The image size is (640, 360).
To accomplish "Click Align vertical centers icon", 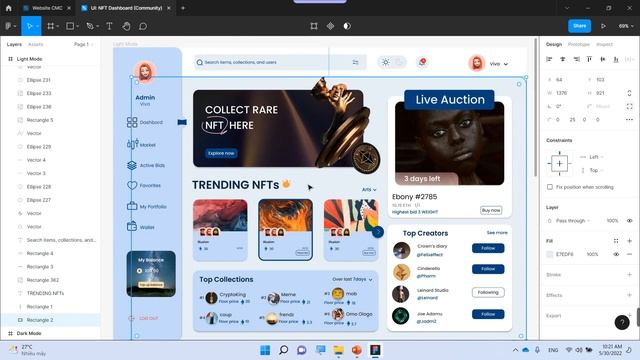I will click(x=603, y=59).
